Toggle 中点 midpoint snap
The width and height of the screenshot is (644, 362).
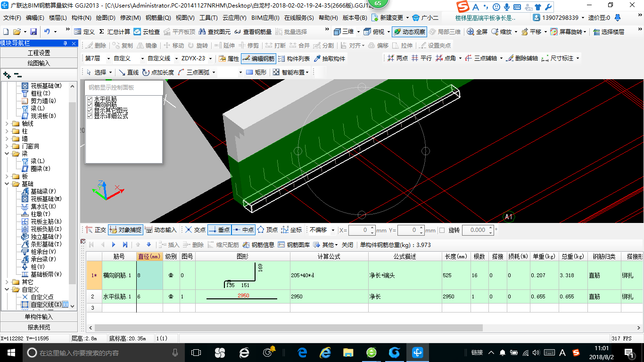(x=243, y=230)
